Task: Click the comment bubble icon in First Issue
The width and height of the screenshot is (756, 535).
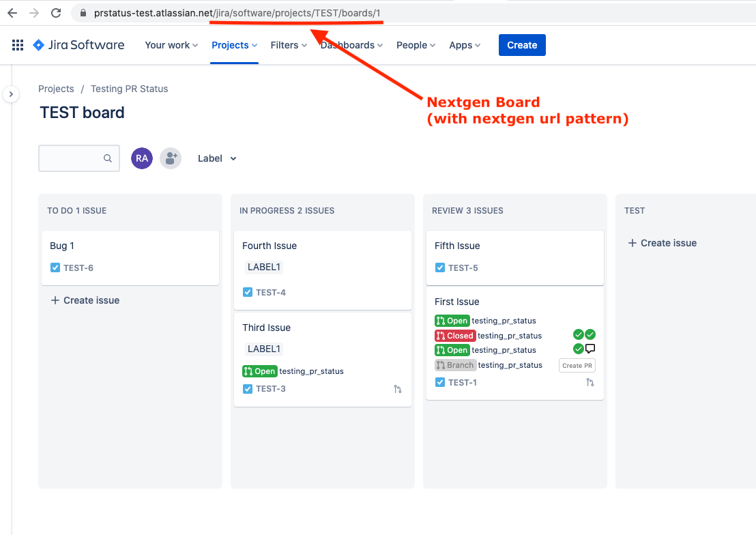Action: (x=590, y=349)
